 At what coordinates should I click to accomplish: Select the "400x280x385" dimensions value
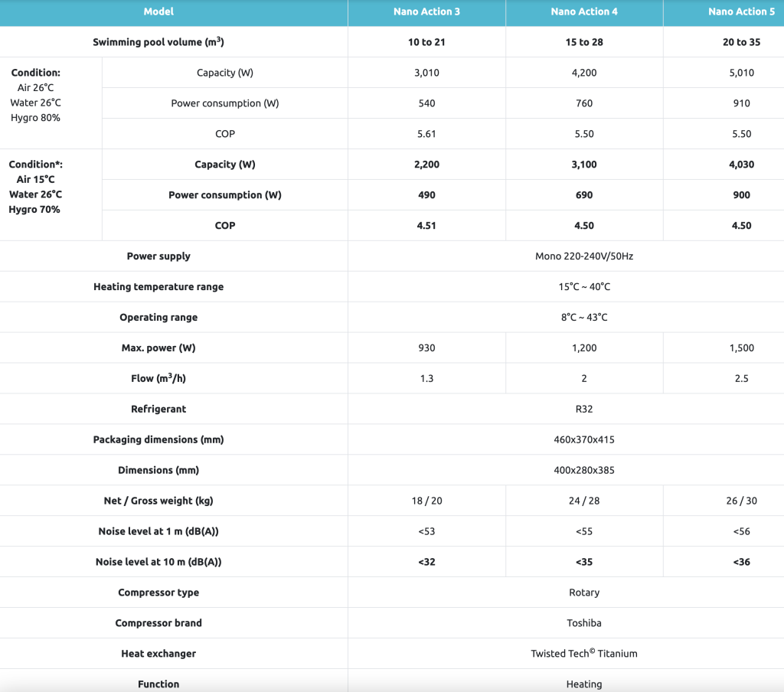(584, 470)
